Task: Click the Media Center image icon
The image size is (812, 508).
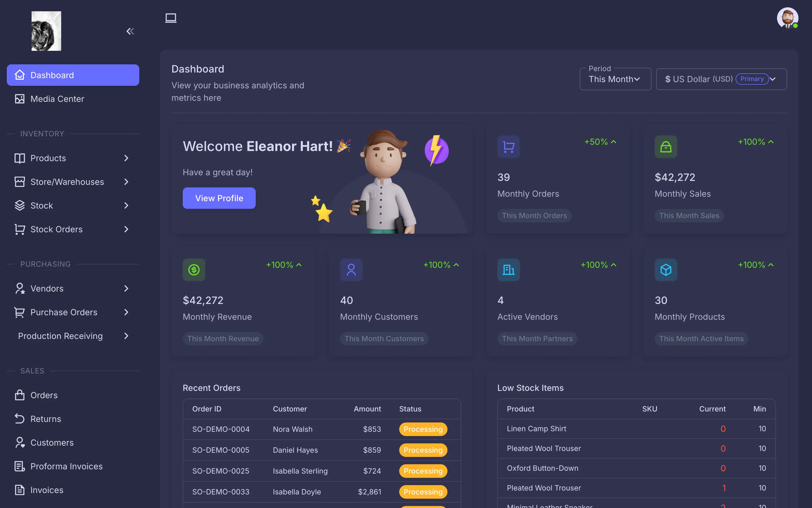Action: (x=20, y=99)
